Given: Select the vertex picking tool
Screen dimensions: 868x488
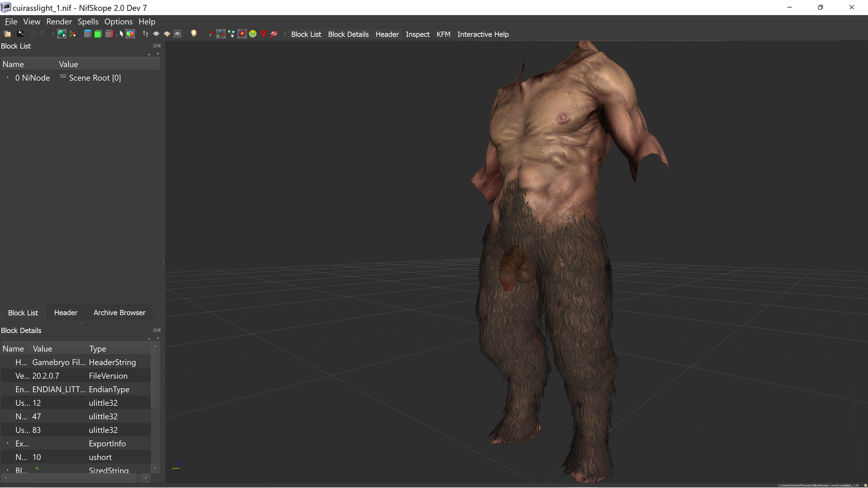Looking at the screenshot, I should (x=72, y=34).
